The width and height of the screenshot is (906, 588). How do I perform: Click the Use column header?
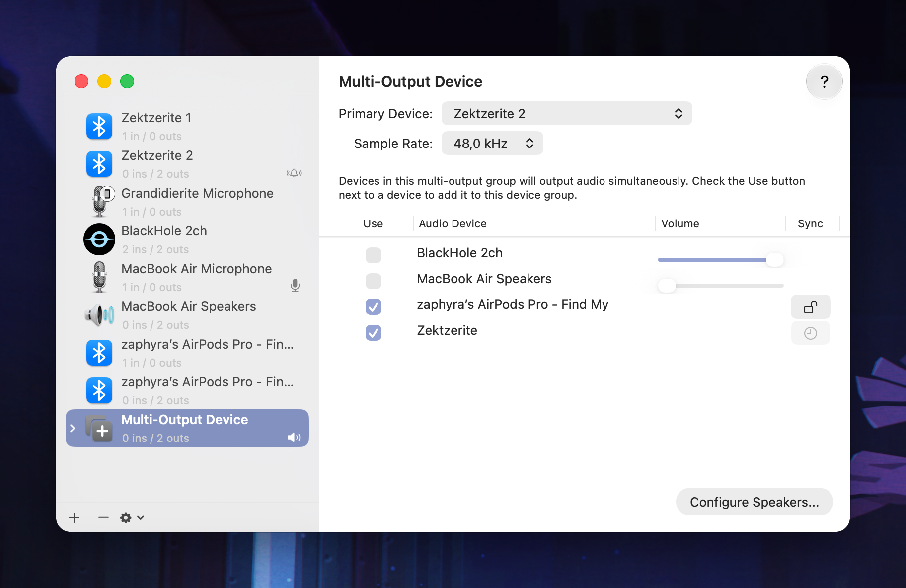(373, 224)
